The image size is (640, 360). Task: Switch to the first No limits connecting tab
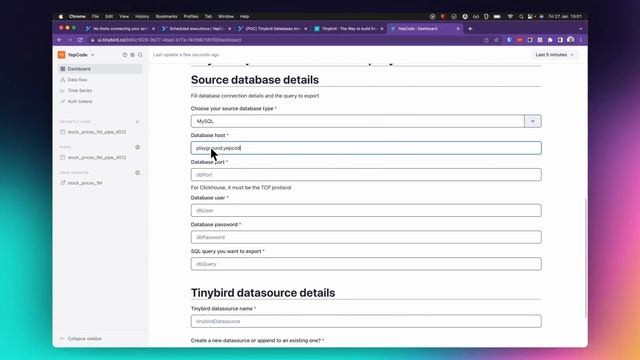120,29
